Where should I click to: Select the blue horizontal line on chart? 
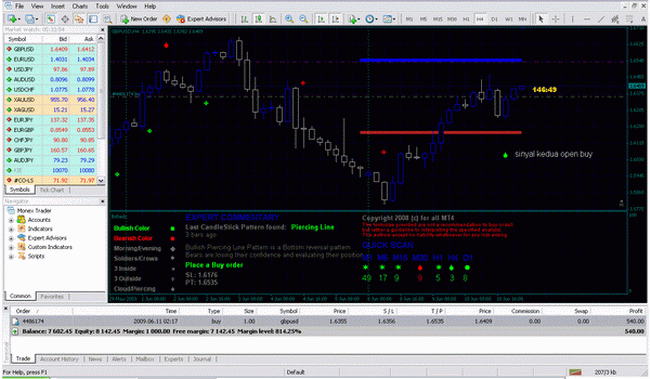coord(441,61)
